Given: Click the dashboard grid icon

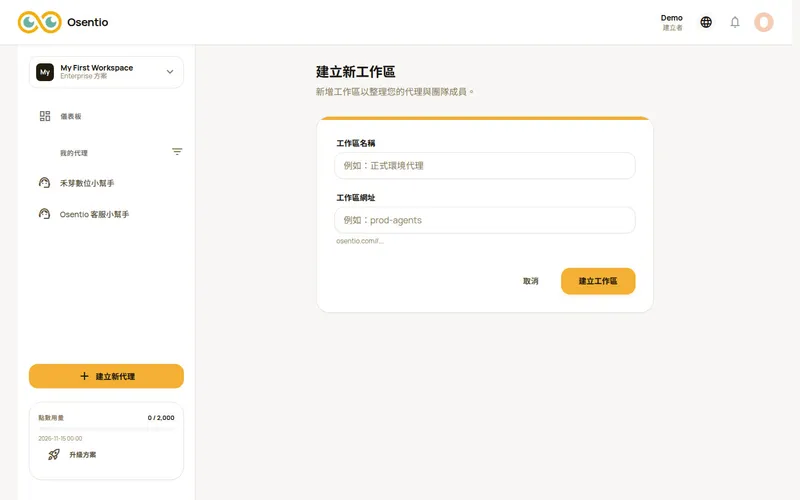Looking at the screenshot, I should (45, 116).
